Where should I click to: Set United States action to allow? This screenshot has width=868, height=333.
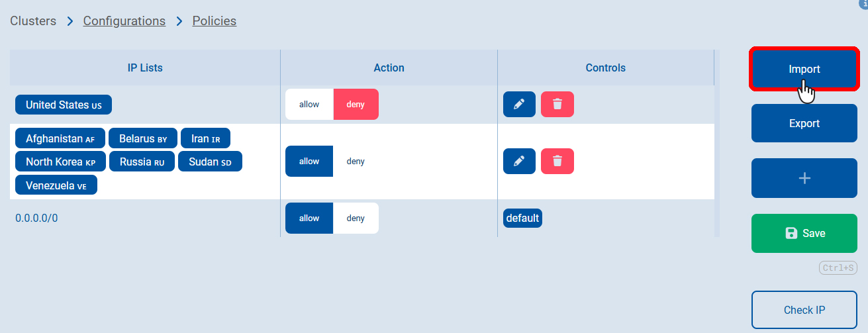309,105
